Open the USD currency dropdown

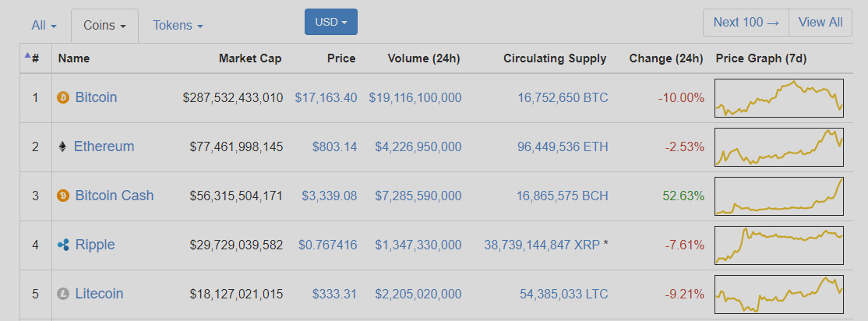331,22
